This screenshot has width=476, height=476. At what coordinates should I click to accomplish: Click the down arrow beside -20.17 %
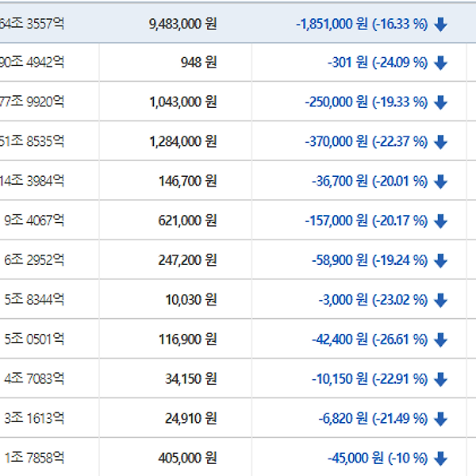pos(441,221)
